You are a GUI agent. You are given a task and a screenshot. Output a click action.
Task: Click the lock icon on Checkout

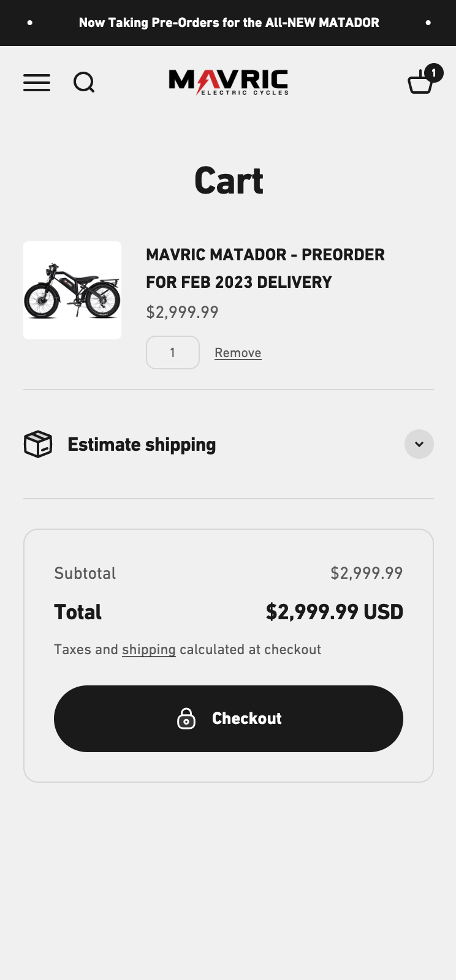(186, 718)
